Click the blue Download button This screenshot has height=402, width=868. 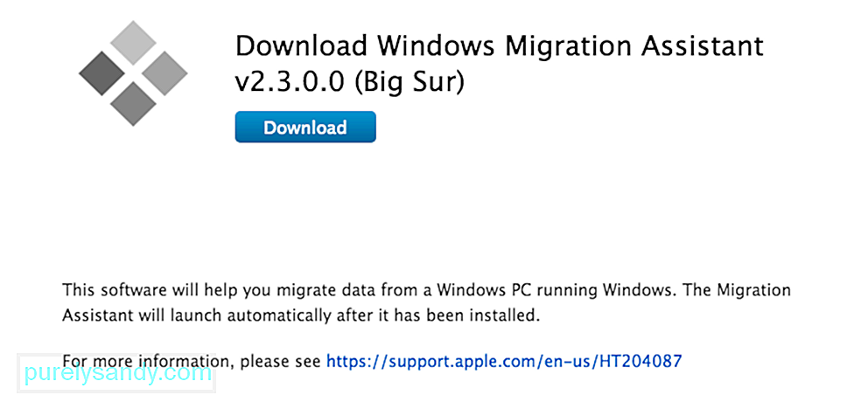[305, 128]
